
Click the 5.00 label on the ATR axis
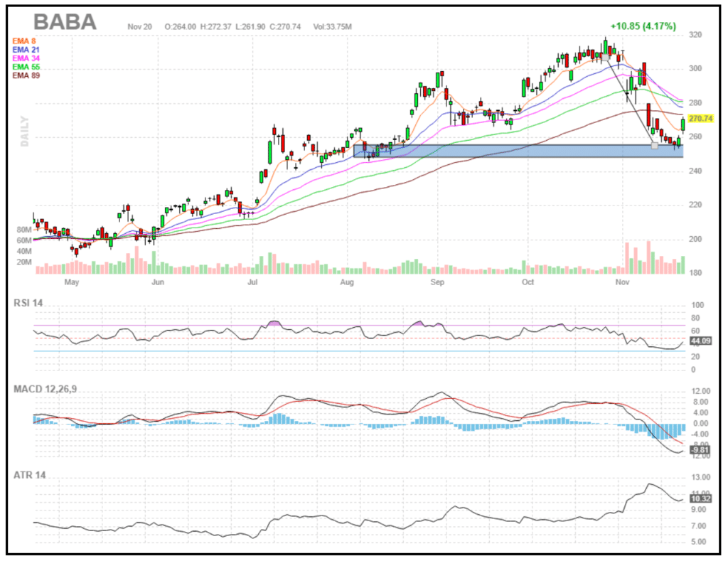pos(699,542)
